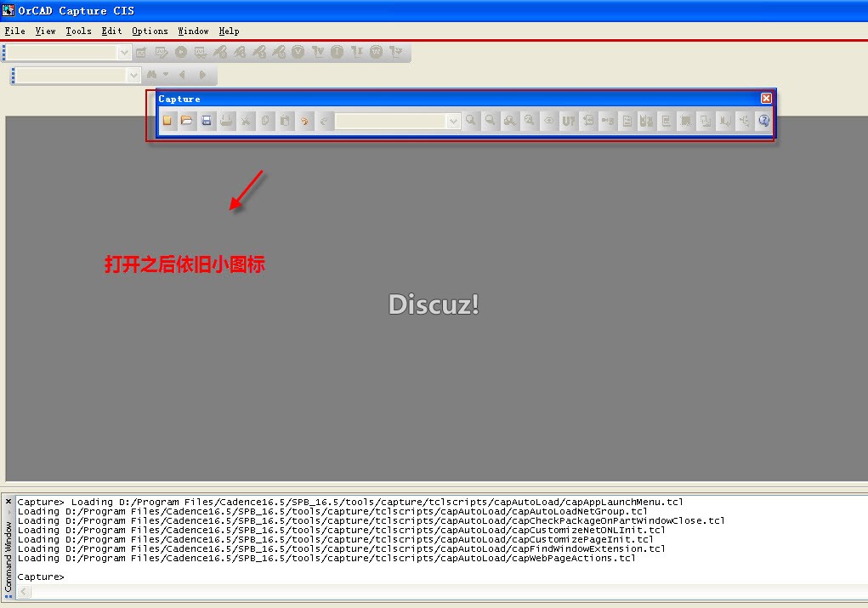Screen dimensions: 868x608
Task: Click the bottom Capture> command prompt
Action: click(41, 577)
